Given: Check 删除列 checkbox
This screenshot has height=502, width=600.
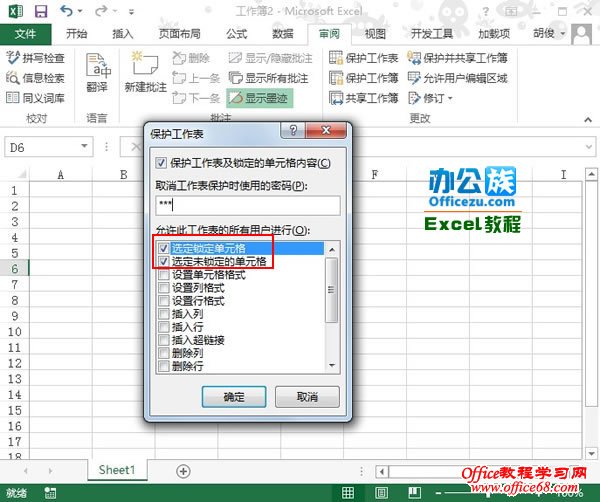Looking at the screenshot, I should click(x=164, y=353).
